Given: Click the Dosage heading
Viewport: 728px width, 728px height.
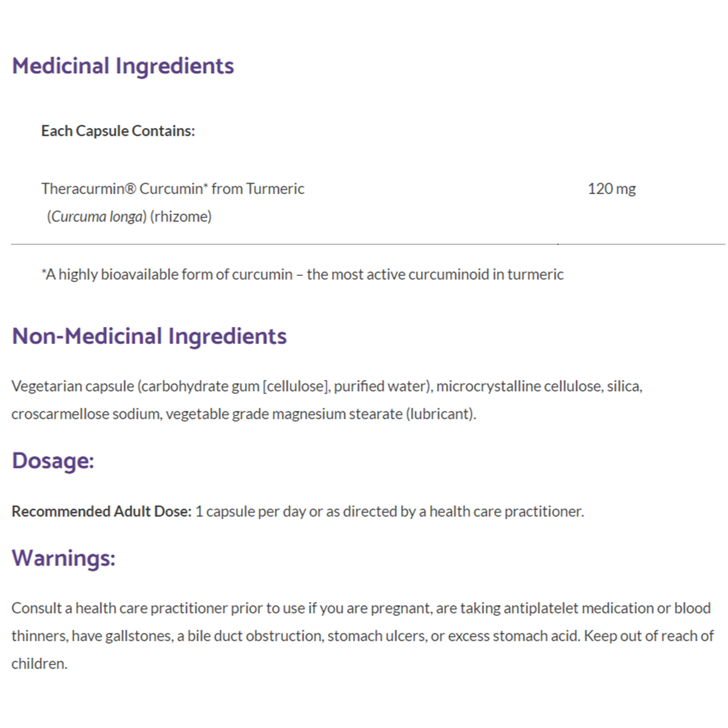Looking at the screenshot, I should coord(53,461).
